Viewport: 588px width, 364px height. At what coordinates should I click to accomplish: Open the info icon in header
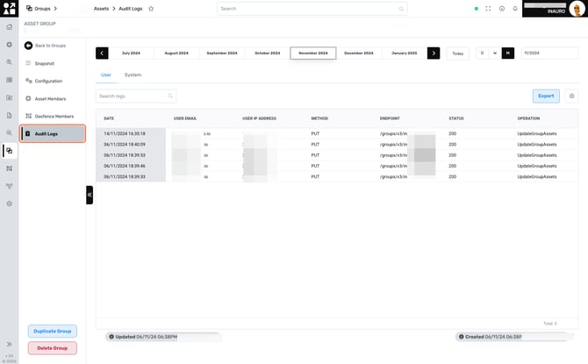(x=502, y=9)
